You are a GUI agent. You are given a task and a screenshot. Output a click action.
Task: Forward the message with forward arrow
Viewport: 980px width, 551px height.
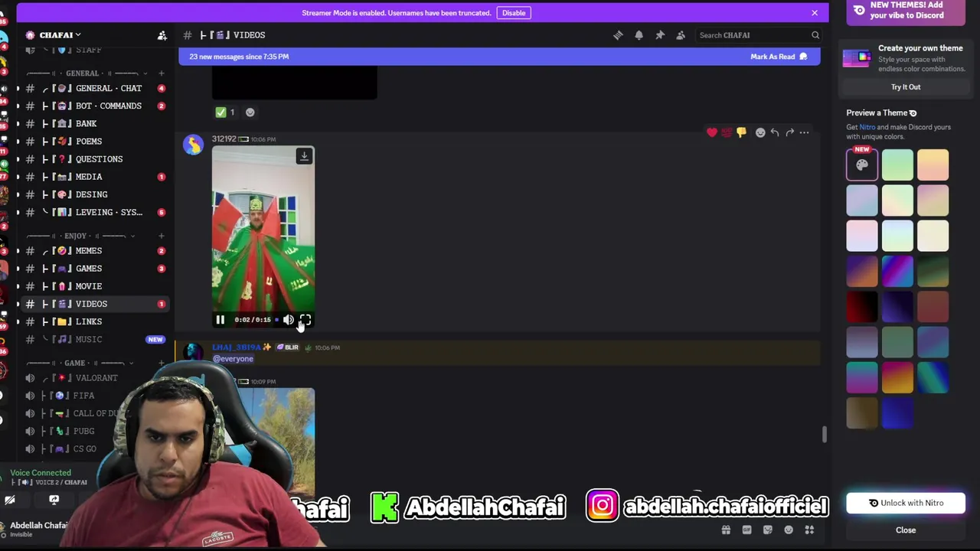[x=789, y=132]
